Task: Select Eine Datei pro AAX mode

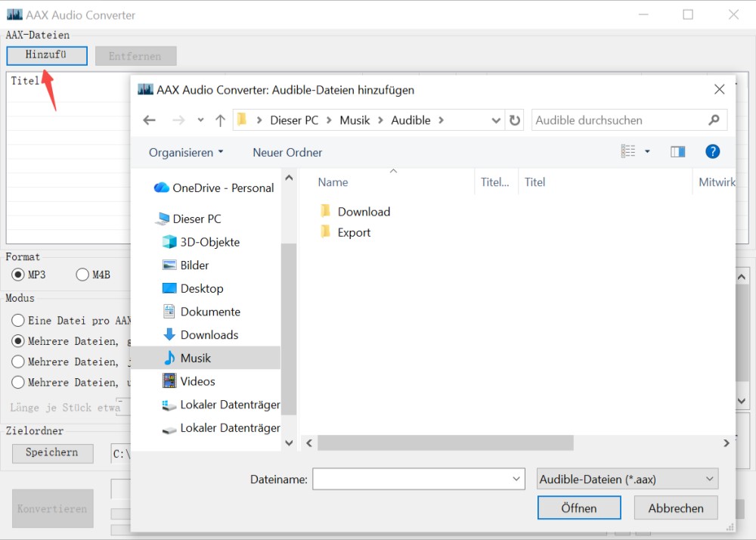Action: (x=18, y=320)
